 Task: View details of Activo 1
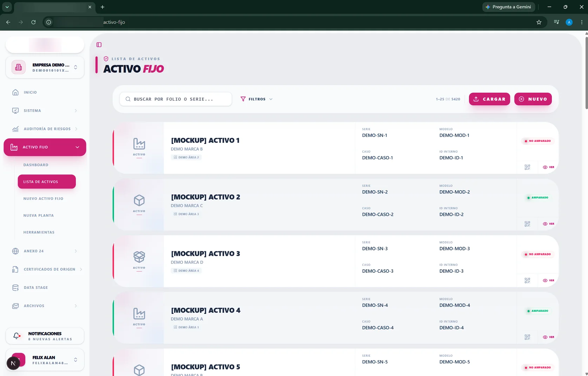click(548, 167)
